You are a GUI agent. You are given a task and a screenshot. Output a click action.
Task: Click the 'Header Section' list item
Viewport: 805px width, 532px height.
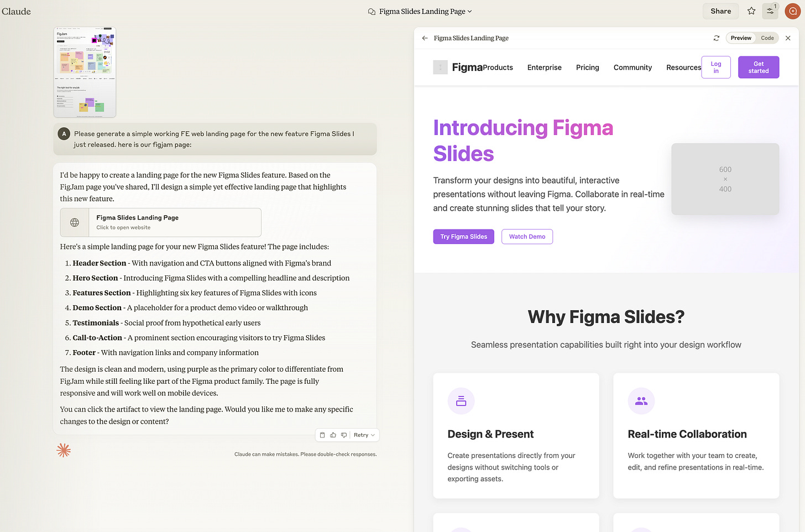[202, 263]
